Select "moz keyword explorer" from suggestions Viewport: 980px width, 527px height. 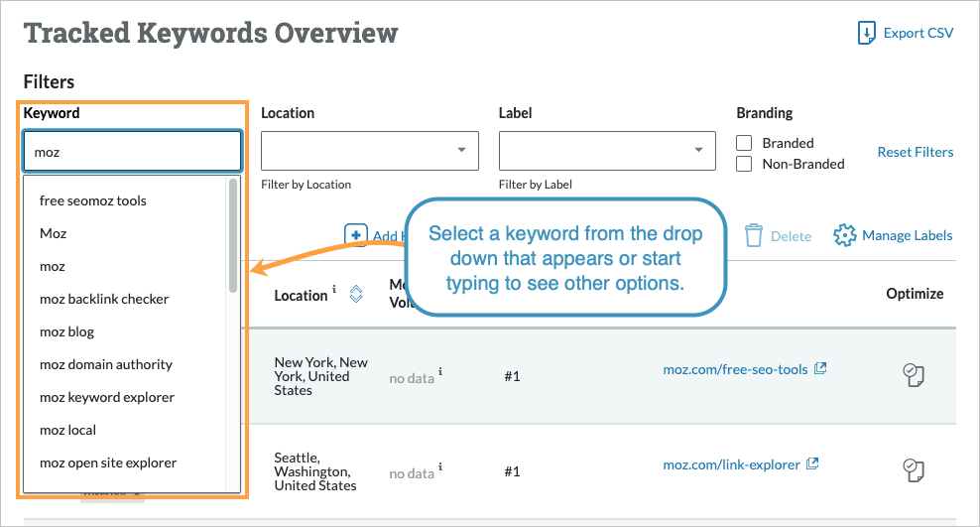point(107,397)
